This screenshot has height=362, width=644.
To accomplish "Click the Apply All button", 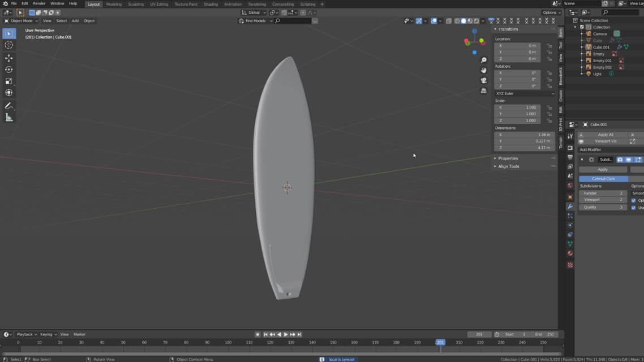I will click(x=606, y=135).
